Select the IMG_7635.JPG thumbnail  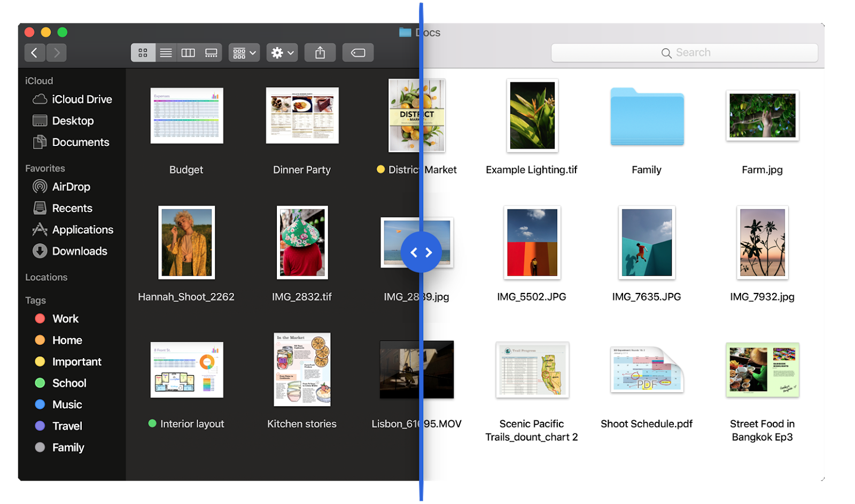point(647,243)
